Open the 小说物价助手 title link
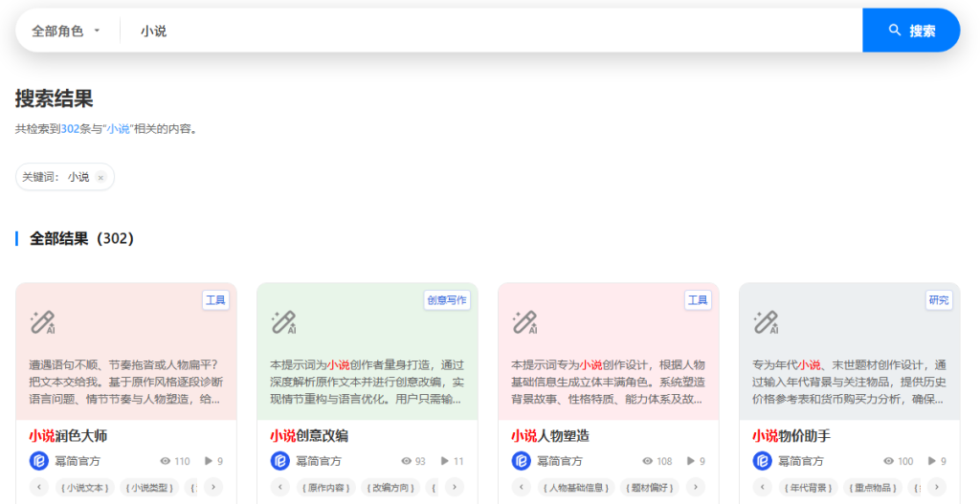The height and width of the screenshot is (504, 980). 791,436
